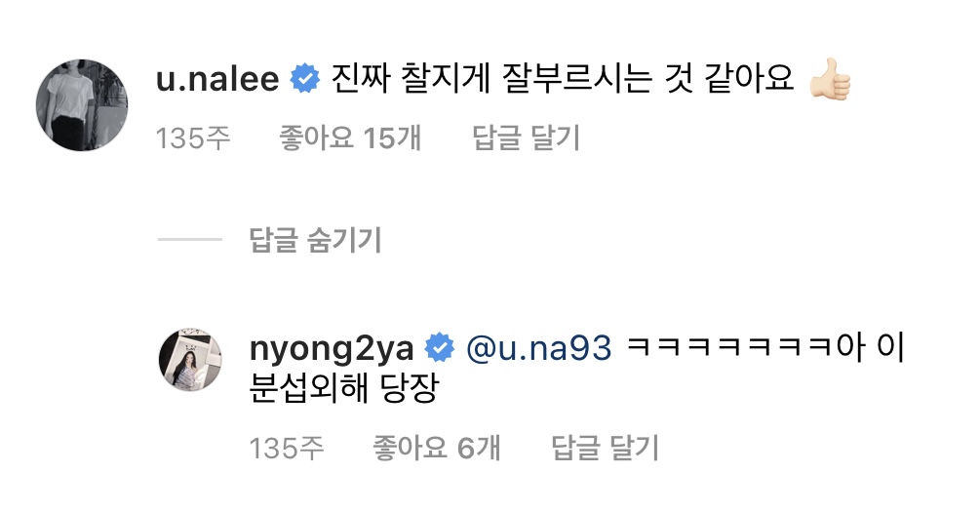Reply to u.nalee with '답글 달기'
The width and height of the screenshot is (980, 512).
click(527, 138)
